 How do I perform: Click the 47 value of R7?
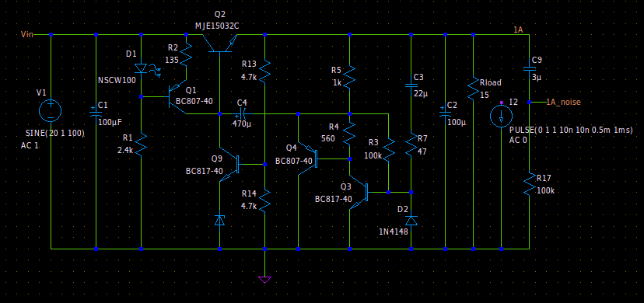click(422, 151)
